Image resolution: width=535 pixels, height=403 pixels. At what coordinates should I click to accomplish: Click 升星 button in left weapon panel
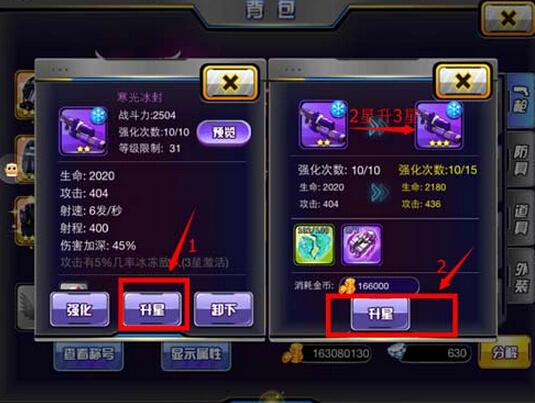pyautogui.click(x=152, y=309)
